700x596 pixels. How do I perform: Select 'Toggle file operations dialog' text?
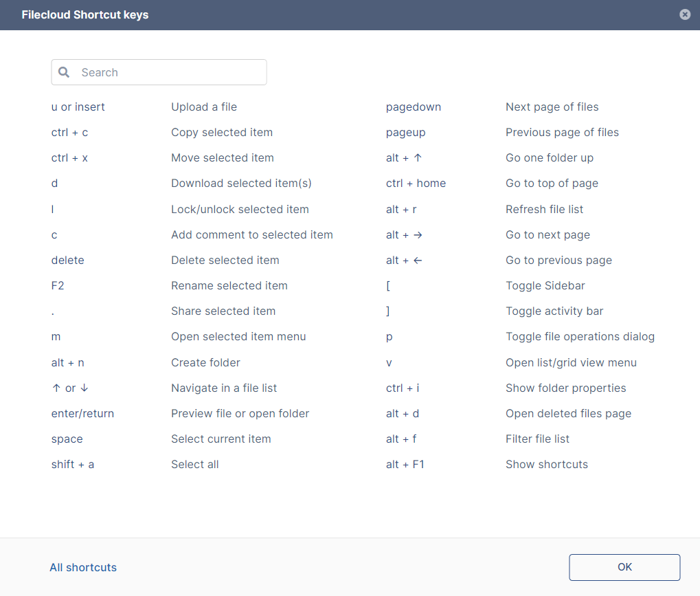[x=580, y=336]
